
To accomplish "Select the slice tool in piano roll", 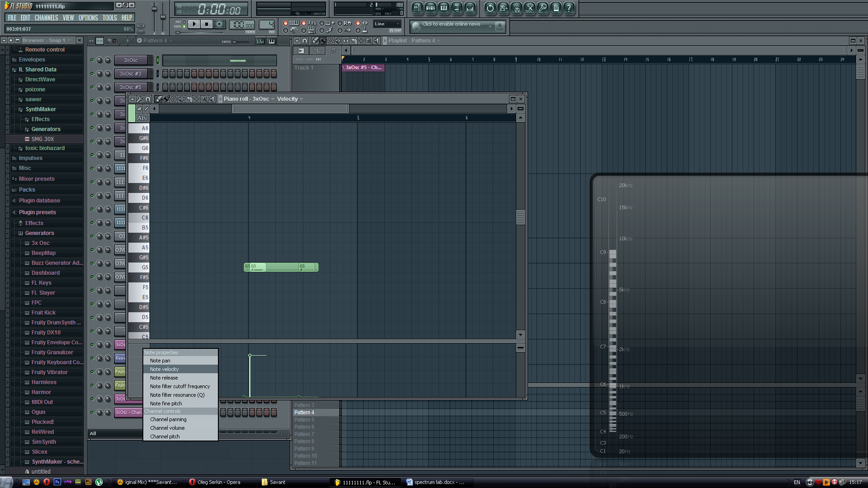I will click(189, 99).
